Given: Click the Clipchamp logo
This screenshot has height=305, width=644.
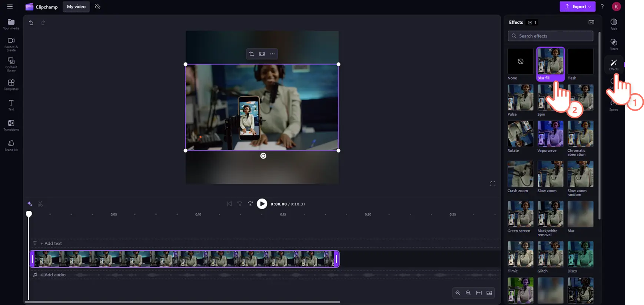Looking at the screenshot, I should [x=42, y=7].
